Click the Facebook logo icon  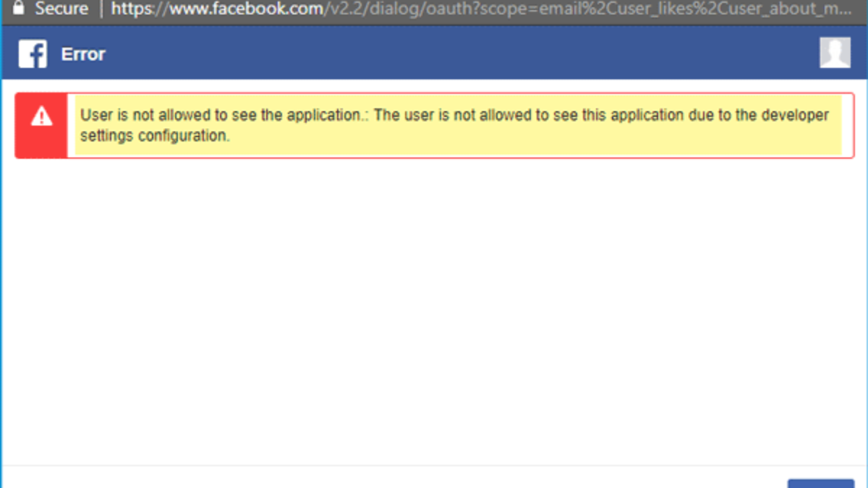(x=33, y=54)
